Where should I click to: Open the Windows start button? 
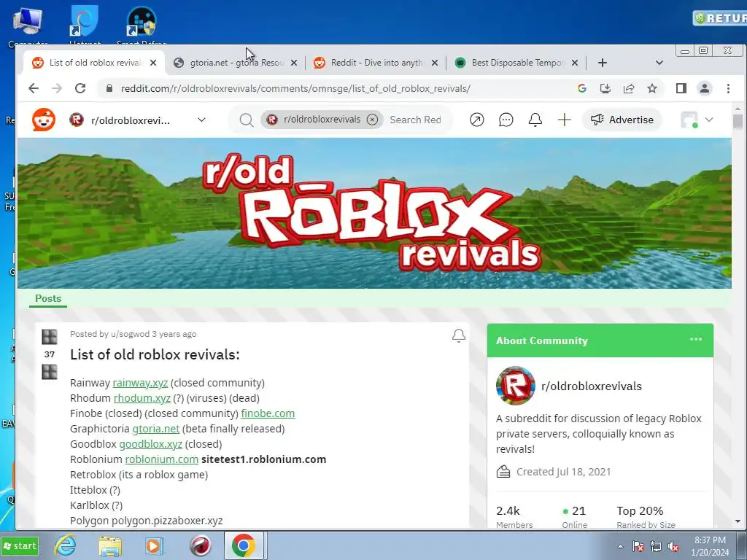[20, 545]
